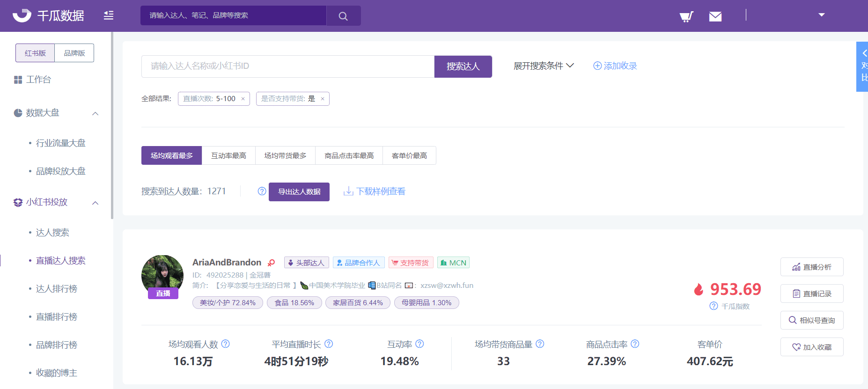868x389 pixels.
Task: Switch to 品牌版 tab
Action: tap(74, 53)
